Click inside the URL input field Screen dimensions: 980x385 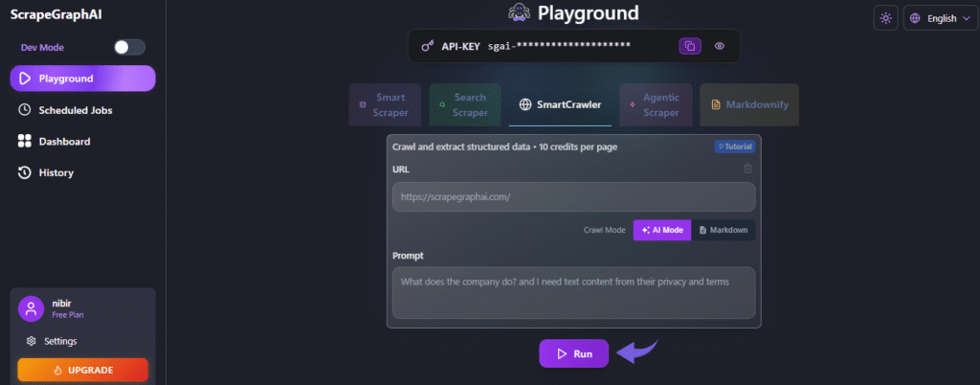pyautogui.click(x=572, y=197)
